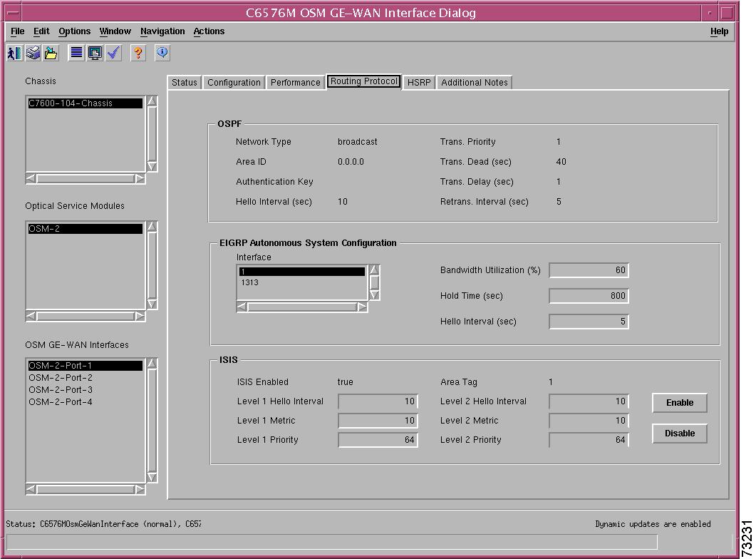
Task: Click the ISIS Disable button
Action: tap(680, 433)
